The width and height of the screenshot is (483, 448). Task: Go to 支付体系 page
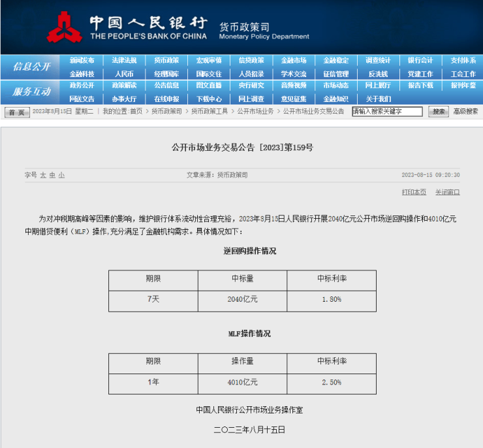click(463, 60)
